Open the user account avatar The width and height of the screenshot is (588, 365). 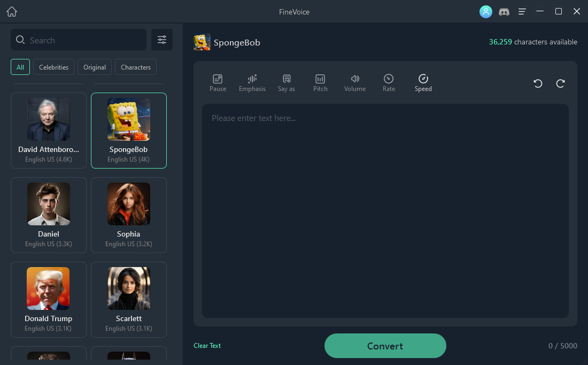pos(485,12)
